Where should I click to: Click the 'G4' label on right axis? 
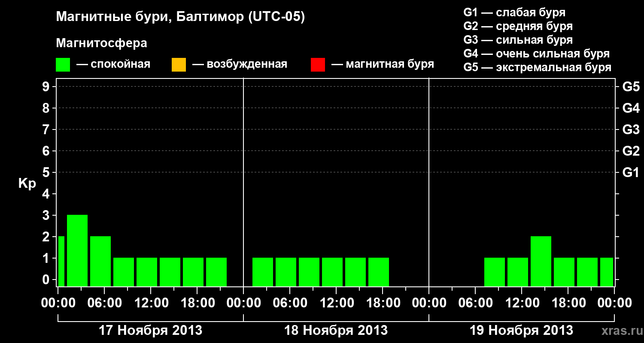click(631, 108)
